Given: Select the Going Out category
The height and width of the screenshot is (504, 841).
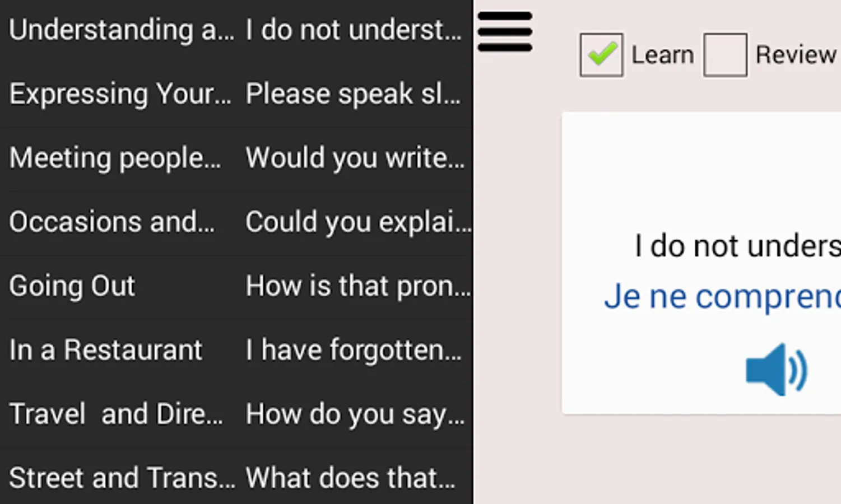Looking at the screenshot, I should click(72, 286).
